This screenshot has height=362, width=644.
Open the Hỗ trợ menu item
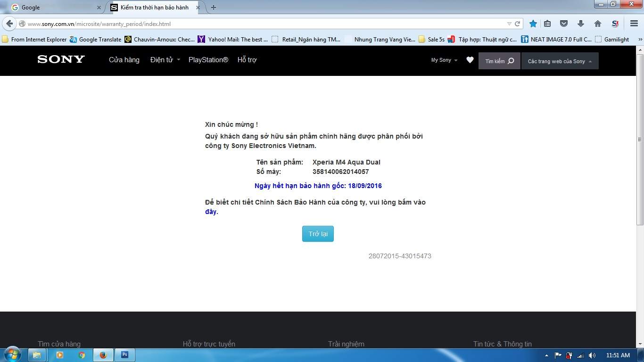247,60
